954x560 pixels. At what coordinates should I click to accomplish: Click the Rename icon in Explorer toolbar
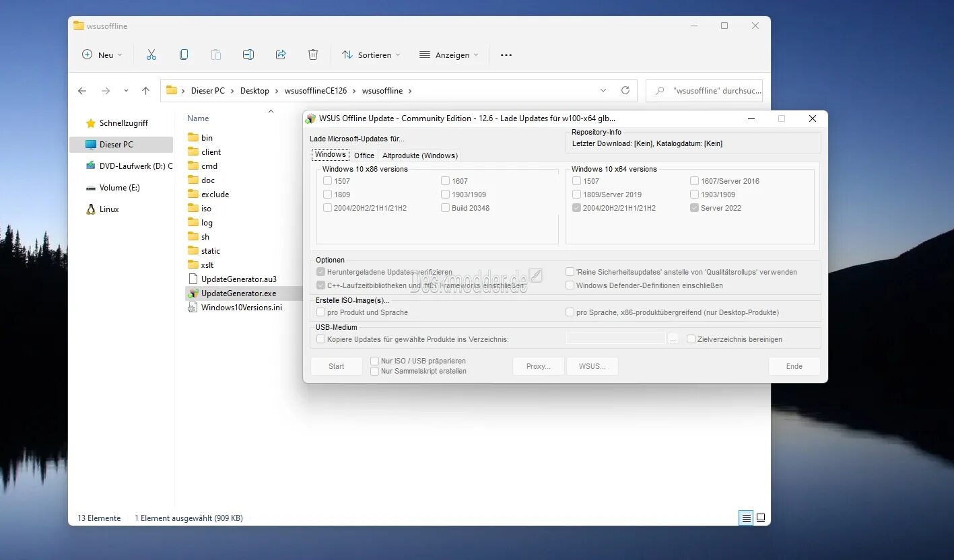[x=248, y=55]
